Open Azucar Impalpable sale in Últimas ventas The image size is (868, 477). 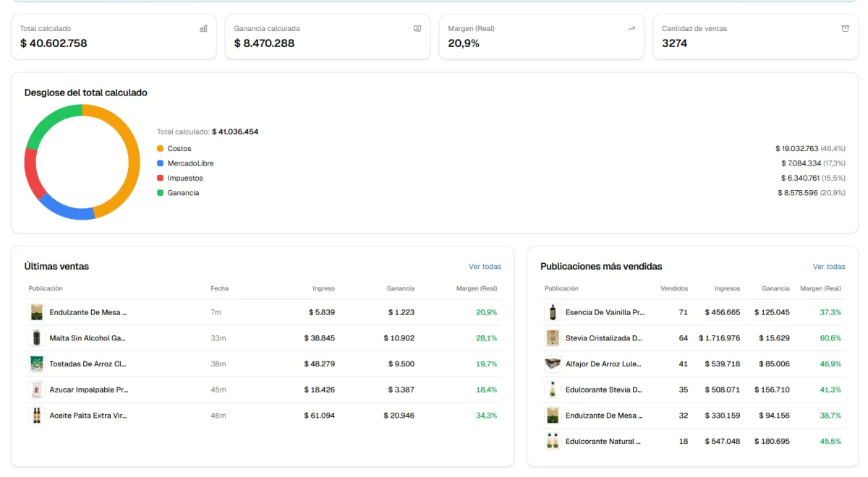click(88, 390)
